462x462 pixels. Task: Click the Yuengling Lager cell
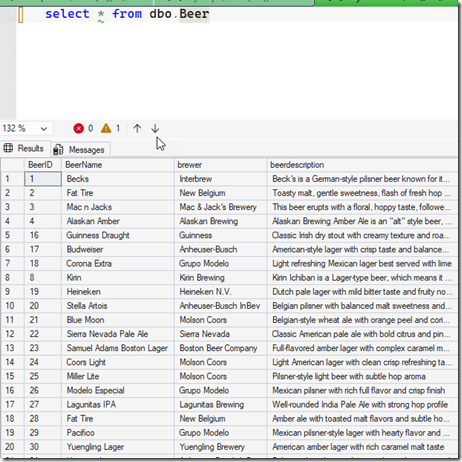click(x=118, y=447)
